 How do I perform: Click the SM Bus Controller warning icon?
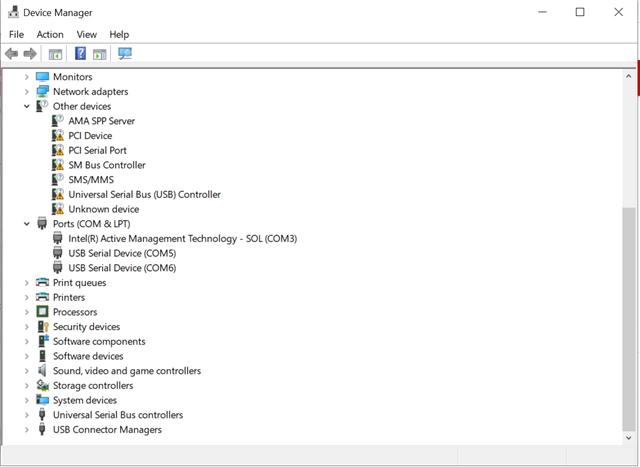tap(58, 165)
